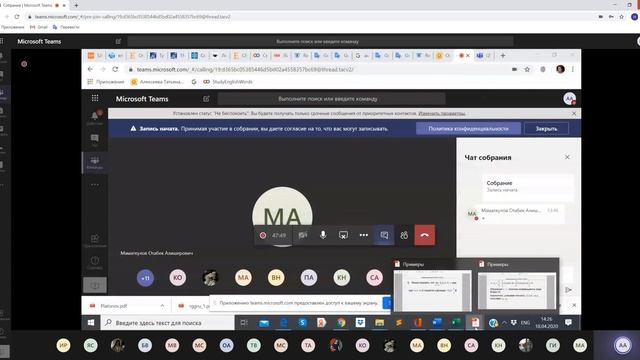The width and height of the screenshot is (640, 360).
Task: Select ИР avatar in bottom participant strip
Action: (63, 345)
